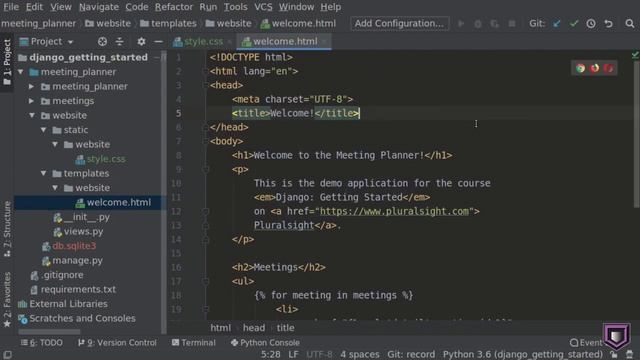Image resolution: width=640 pixels, height=360 pixels.
Task: Open page in Chrome browser icon
Action: (580, 68)
